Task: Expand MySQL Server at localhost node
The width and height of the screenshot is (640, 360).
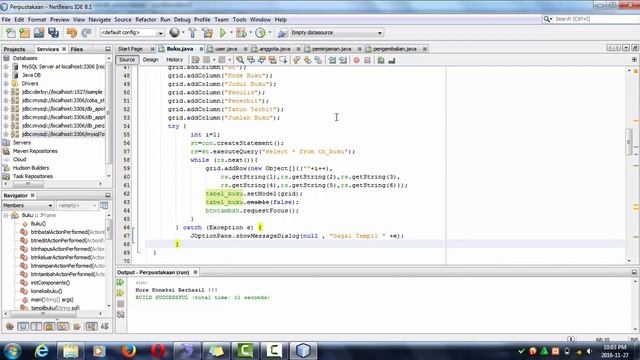Action: (6, 67)
